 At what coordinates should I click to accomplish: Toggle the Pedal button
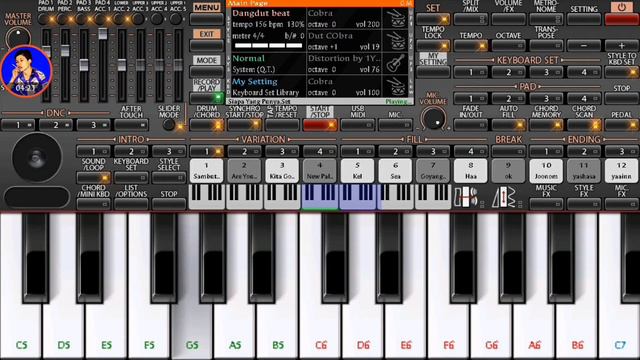click(x=621, y=124)
